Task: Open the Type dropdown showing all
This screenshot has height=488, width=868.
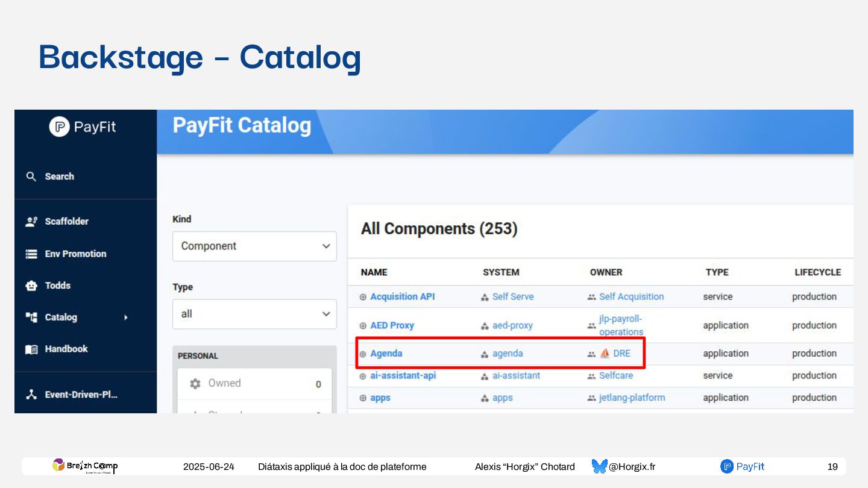Action: point(254,314)
